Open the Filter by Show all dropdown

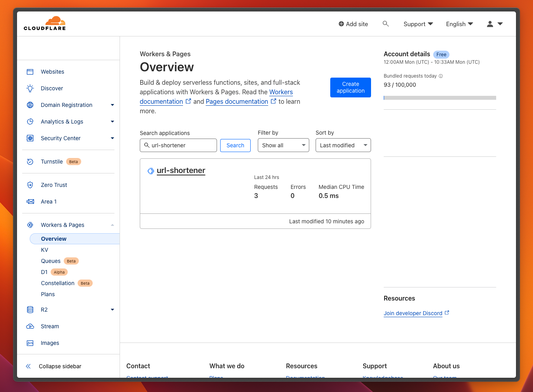coord(283,145)
